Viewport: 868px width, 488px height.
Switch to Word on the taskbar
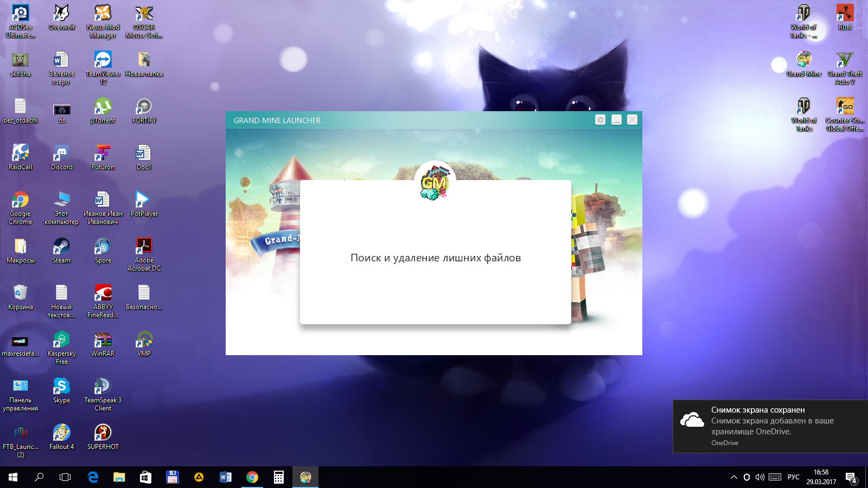pyautogui.click(x=226, y=477)
